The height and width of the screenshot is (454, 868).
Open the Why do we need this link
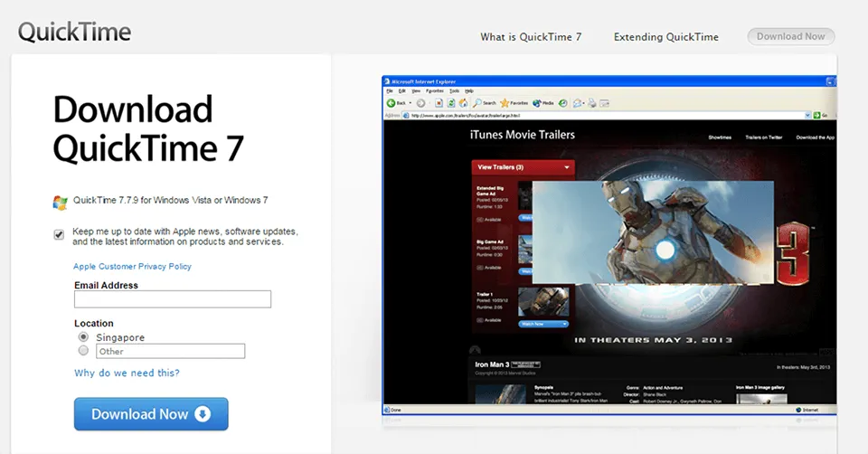tap(127, 374)
